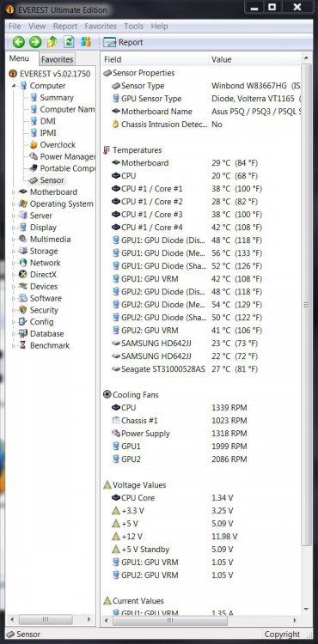
Task: Click the Temperatures thermometer icon
Action: pos(107,150)
